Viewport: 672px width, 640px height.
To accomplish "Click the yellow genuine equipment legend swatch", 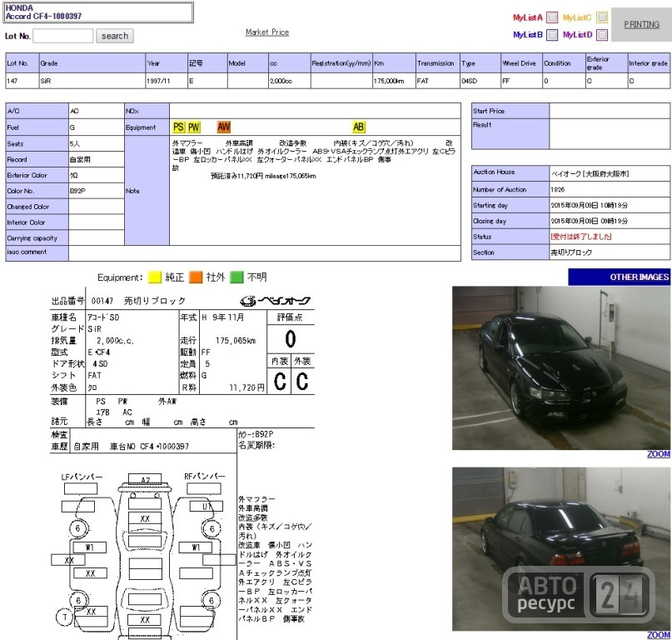I will pyautogui.click(x=155, y=277).
